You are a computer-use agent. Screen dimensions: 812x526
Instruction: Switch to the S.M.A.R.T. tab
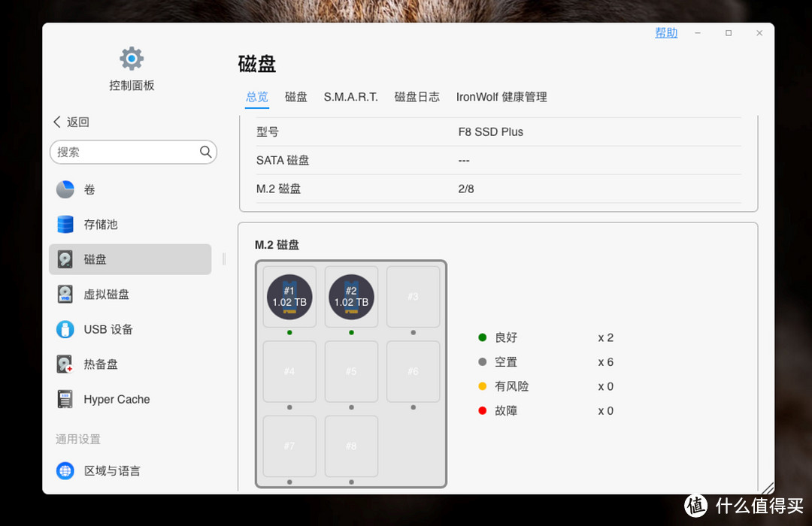pyautogui.click(x=350, y=97)
